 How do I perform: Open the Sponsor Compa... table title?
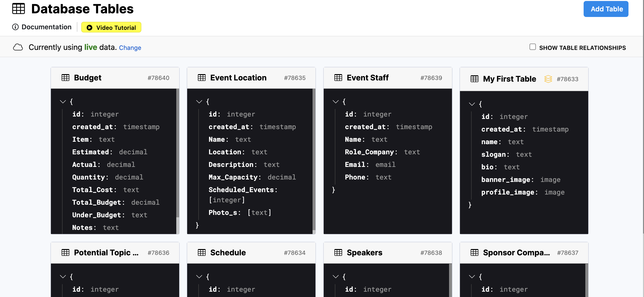tap(516, 252)
